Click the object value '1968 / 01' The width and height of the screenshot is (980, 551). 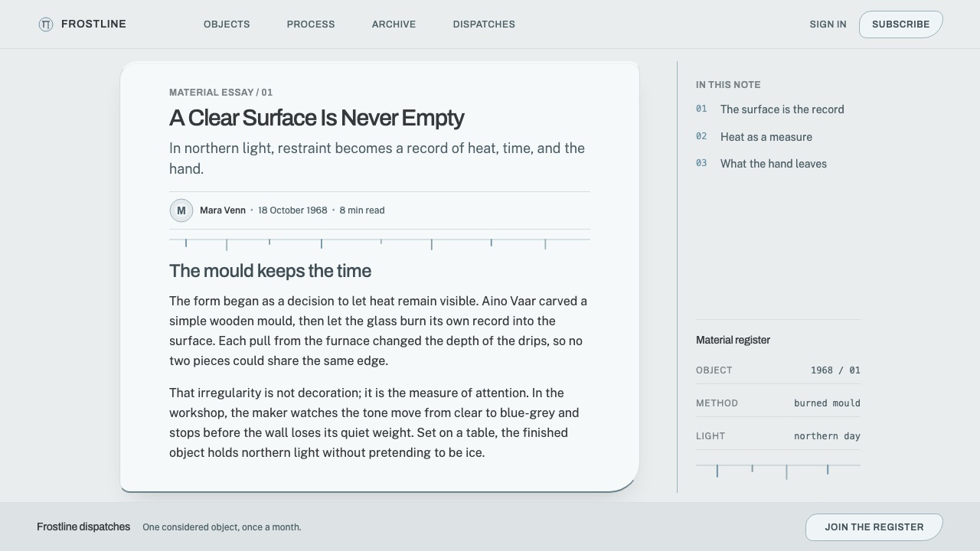click(x=835, y=370)
